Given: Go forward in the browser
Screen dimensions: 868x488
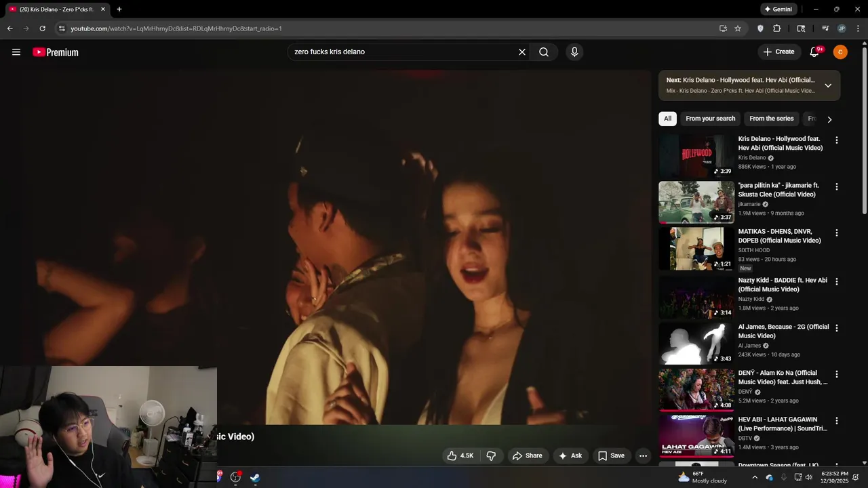Looking at the screenshot, I should coord(26,28).
